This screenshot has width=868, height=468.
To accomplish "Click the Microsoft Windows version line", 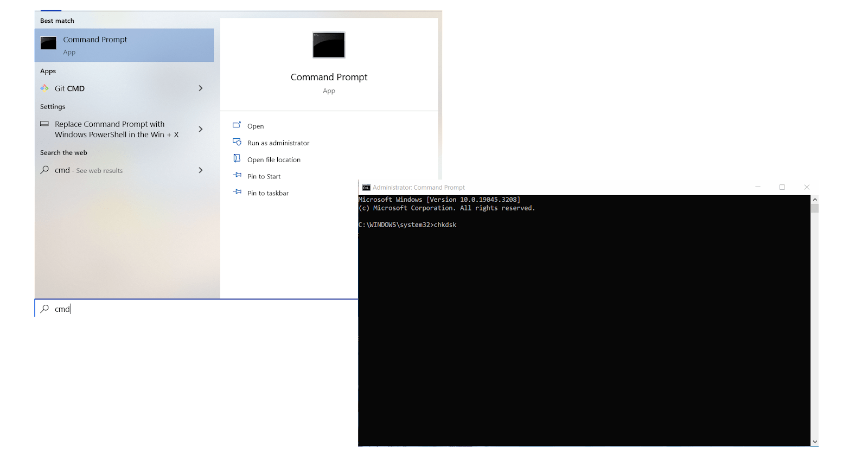I will click(439, 200).
